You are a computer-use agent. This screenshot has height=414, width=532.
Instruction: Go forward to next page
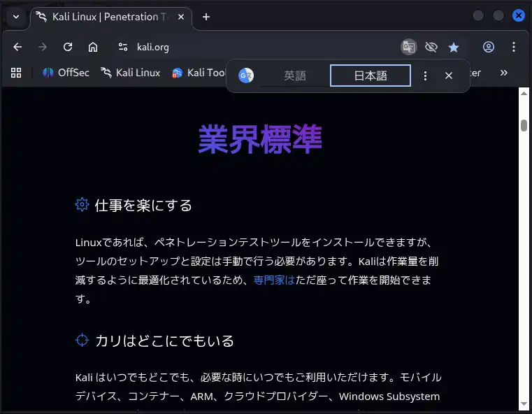click(x=43, y=47)
